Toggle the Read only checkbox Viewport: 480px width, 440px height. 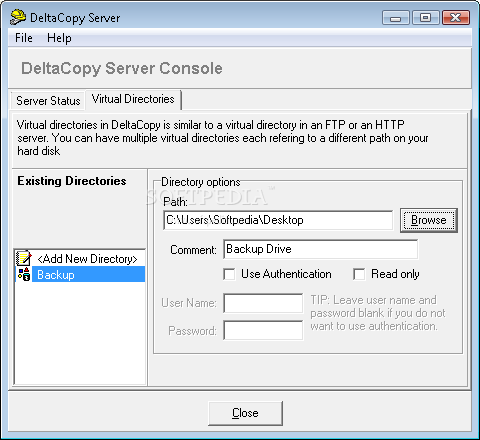pos(359,274)
